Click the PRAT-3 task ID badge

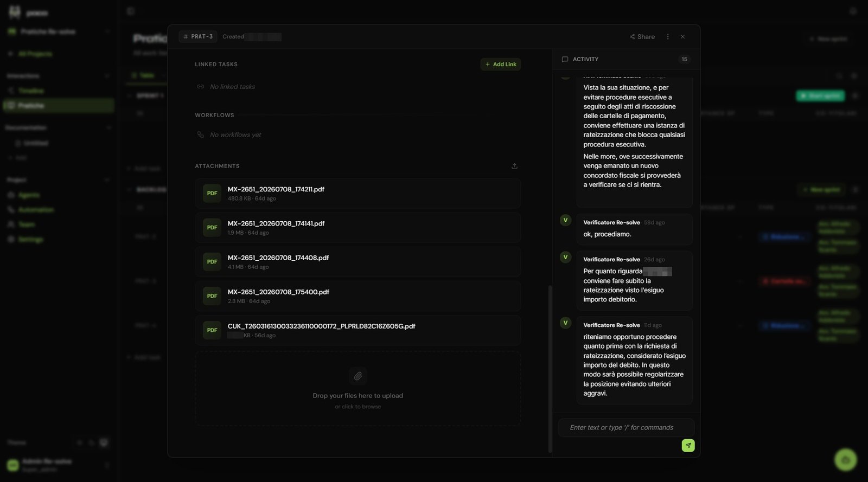(x=198, y=37)
